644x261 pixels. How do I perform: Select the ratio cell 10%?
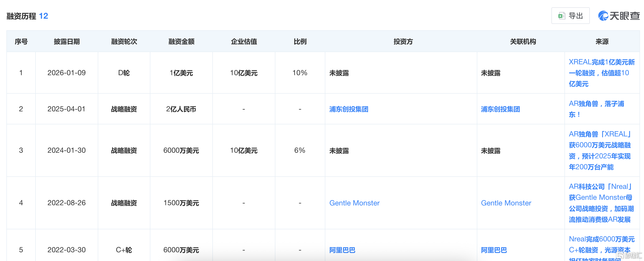click(300, 73)
